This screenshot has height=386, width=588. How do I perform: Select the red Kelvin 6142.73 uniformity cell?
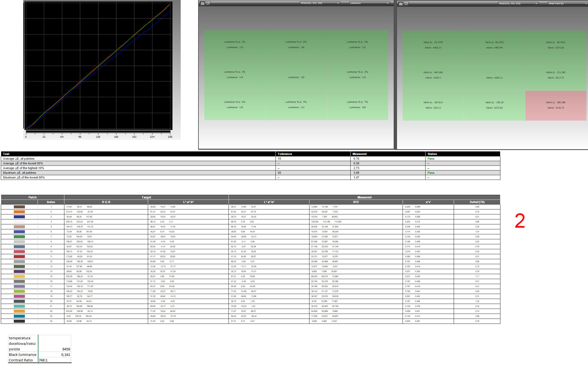click(556, 105)
